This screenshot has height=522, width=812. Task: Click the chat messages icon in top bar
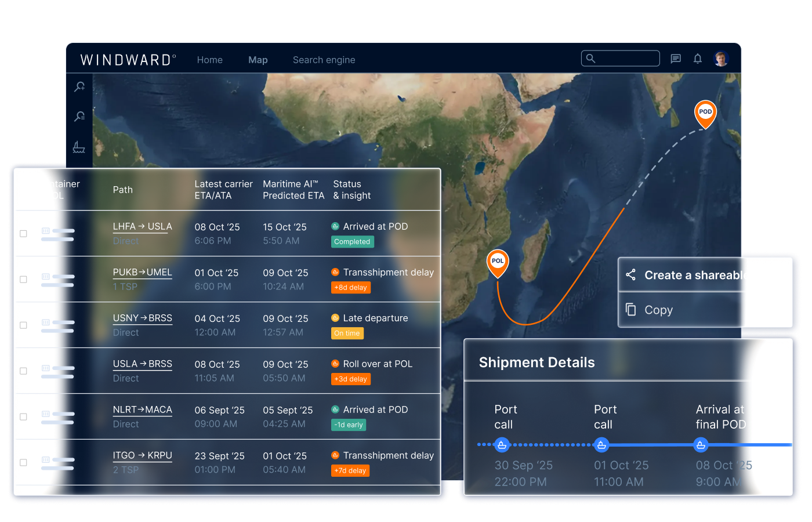(676, 59)
